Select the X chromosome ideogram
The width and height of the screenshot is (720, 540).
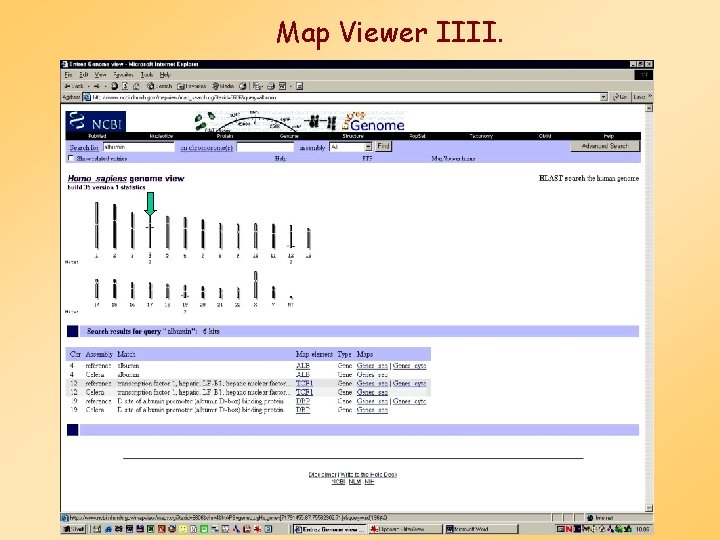[256, 285]
